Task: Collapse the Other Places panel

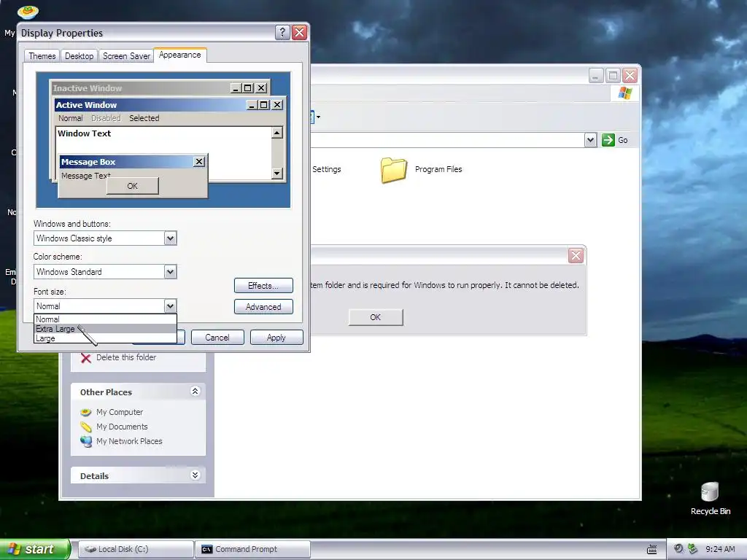Action: pos(195,392)
